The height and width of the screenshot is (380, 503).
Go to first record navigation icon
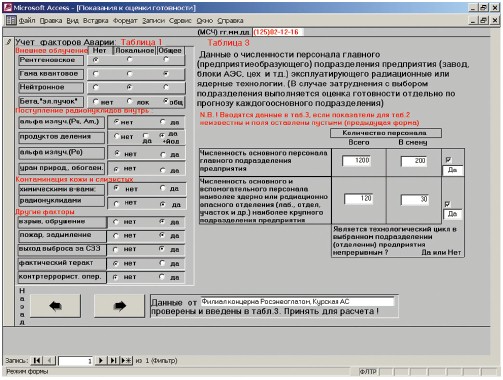click(x=37, y=360)
